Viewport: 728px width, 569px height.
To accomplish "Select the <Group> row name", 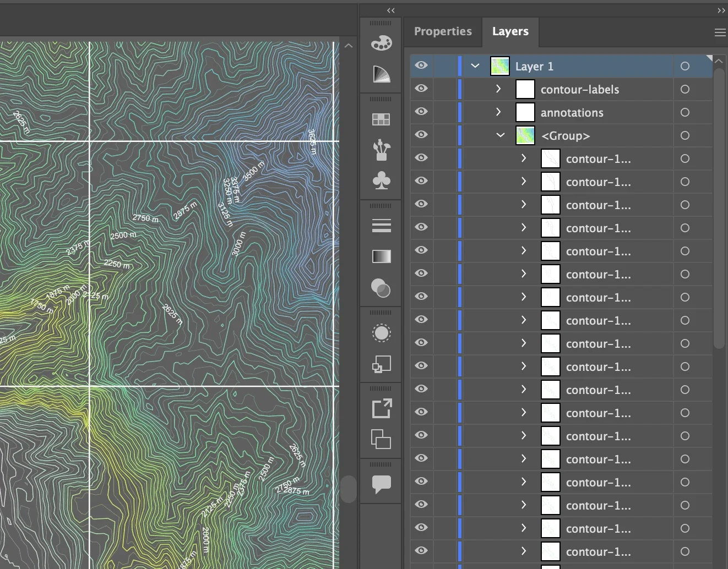I will tap(566, 136).
